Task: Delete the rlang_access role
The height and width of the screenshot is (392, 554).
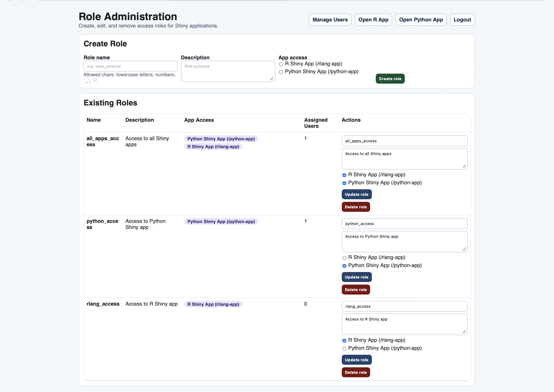Action: (356, 372)
